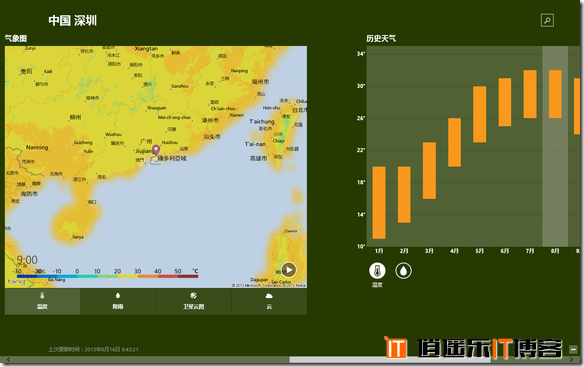Click the 1月 temperature bar

(x=379, y=202)
